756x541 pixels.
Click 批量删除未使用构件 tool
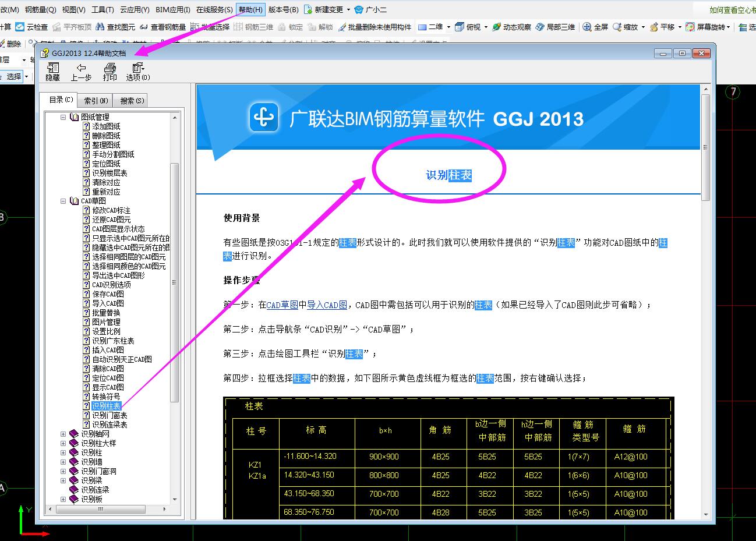click(x=375, y=27)
